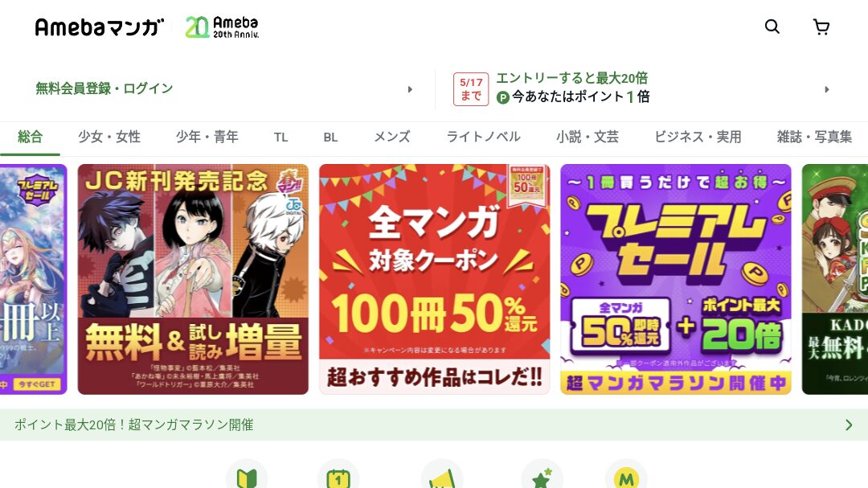Open the 雑誌・写真集 tab
This screenshot has height=488, width=868.
813,137
